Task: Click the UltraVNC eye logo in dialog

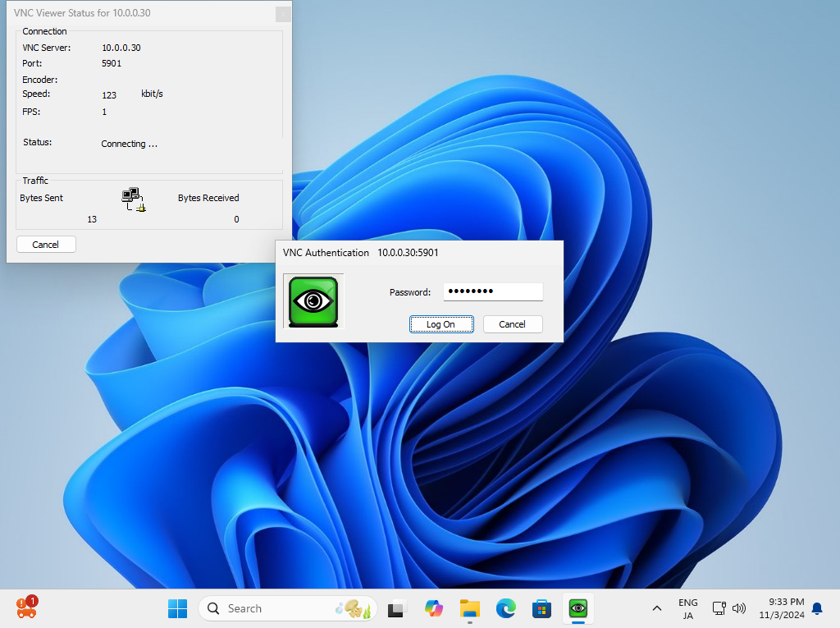Action: (x=313, y=301)
